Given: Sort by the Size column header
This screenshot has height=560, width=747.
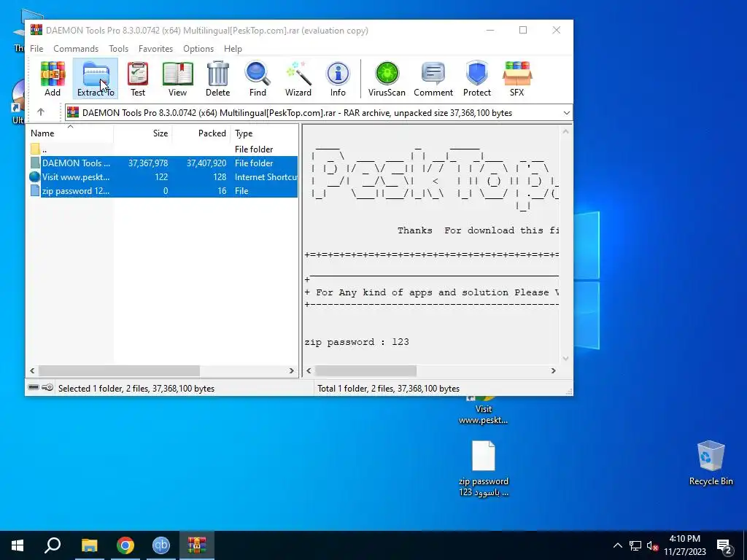Looking at the screenshot, I should coord(142,133).
